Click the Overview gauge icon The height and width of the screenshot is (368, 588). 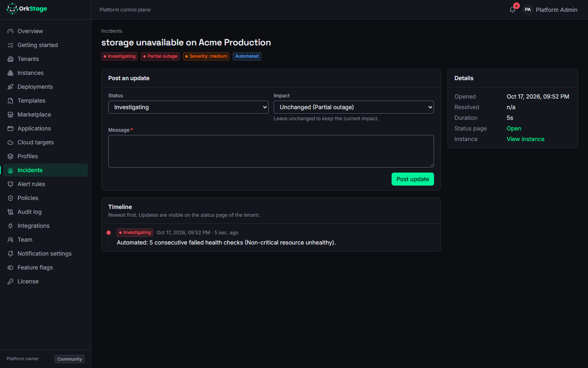11,31
